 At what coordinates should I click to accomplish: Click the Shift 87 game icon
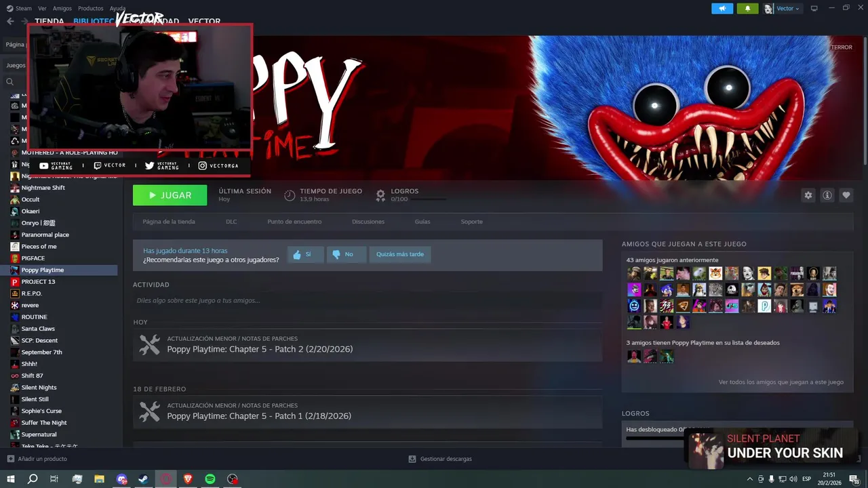coord(15,375)
